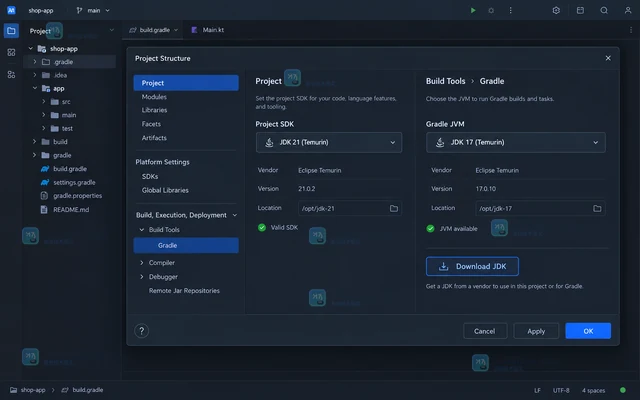Expand the src folder
Viewport: 640px width, 400px height.
(x=44, y=102)
